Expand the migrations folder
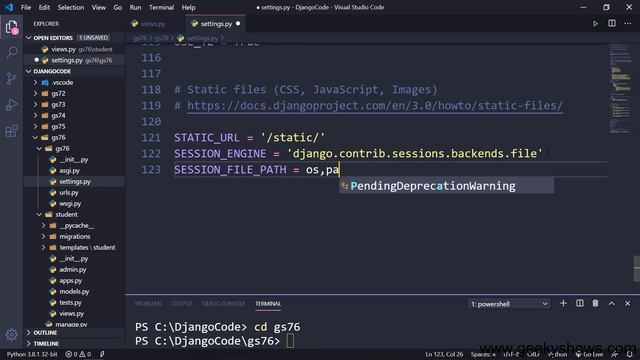 [75, 236]
